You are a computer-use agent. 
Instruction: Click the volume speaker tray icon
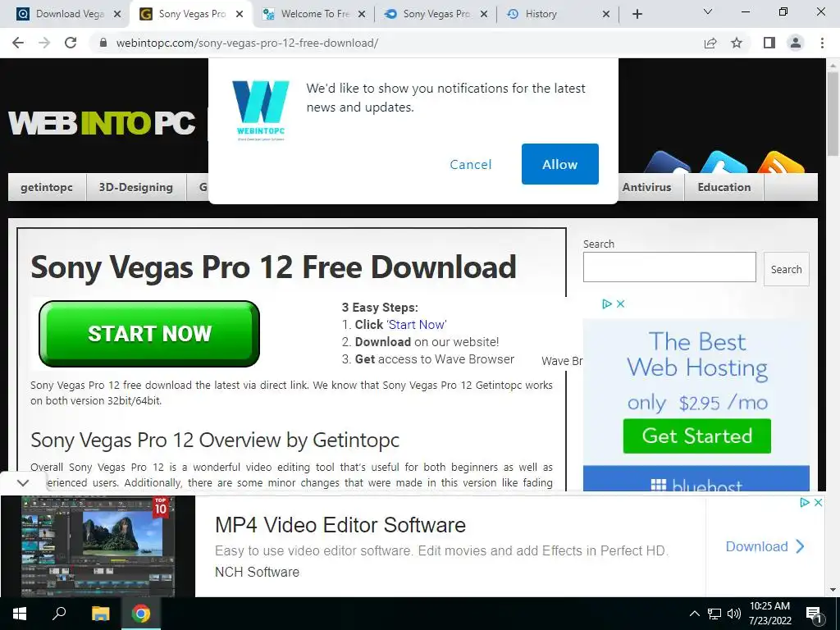[734, 614]
